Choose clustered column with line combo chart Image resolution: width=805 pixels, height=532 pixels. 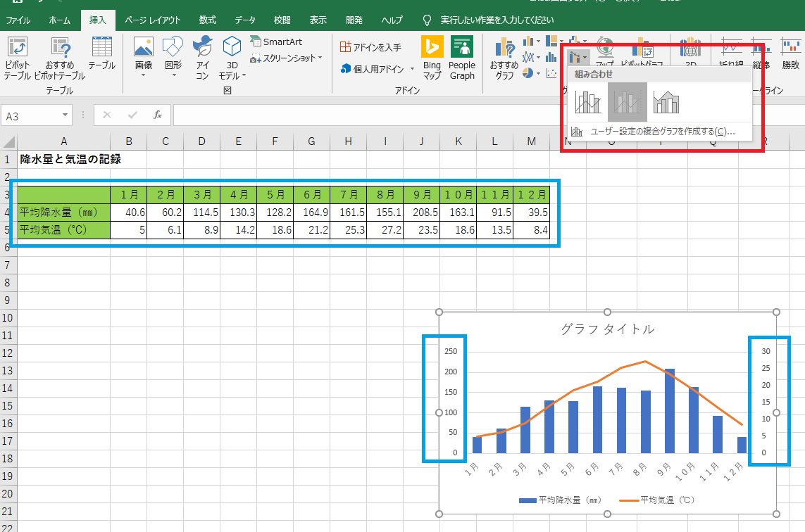[588, 101]
